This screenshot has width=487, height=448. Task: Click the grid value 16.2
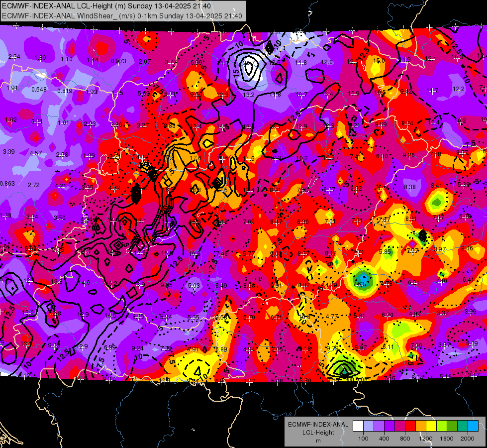(x=111, y=284)
